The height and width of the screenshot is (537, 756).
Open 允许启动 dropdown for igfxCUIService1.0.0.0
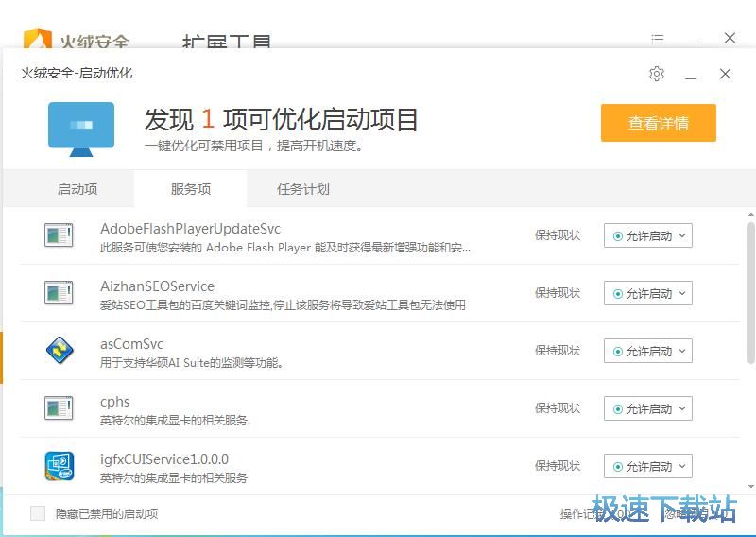[648, 466]
